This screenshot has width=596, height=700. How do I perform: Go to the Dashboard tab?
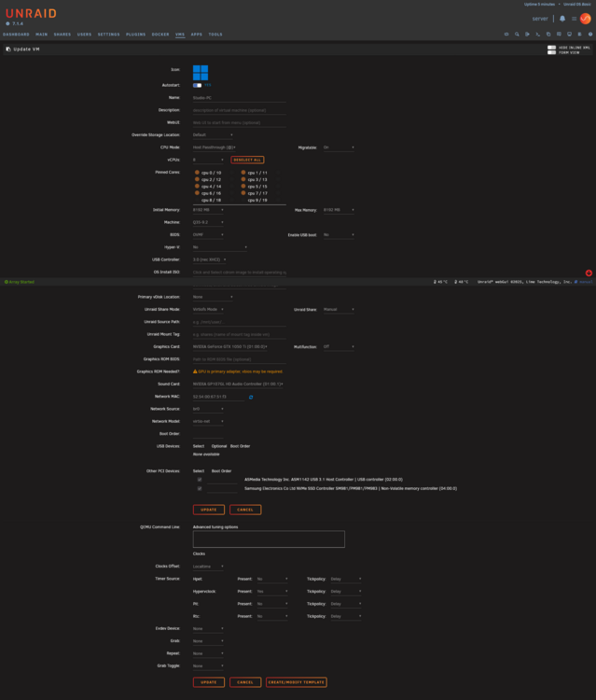(x=16, y=35)
